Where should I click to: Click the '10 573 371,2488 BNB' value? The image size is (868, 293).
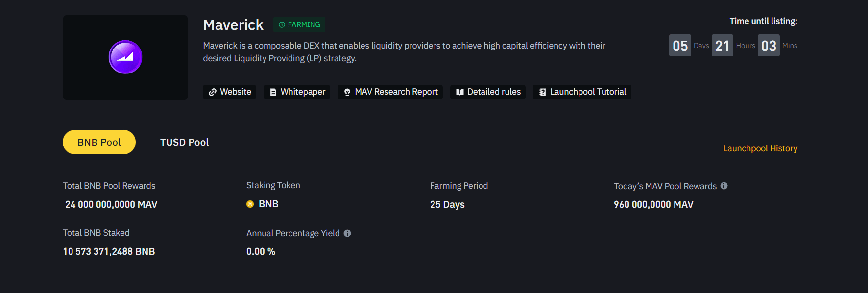(x=109, y=251)
